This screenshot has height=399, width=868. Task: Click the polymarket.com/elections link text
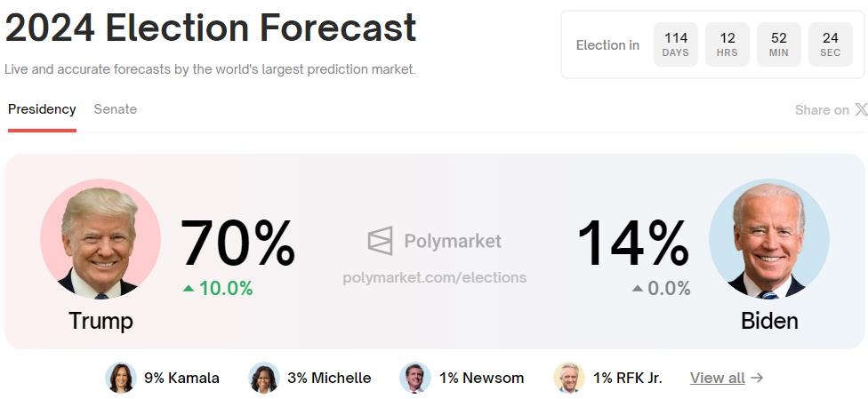click(434, 277)
